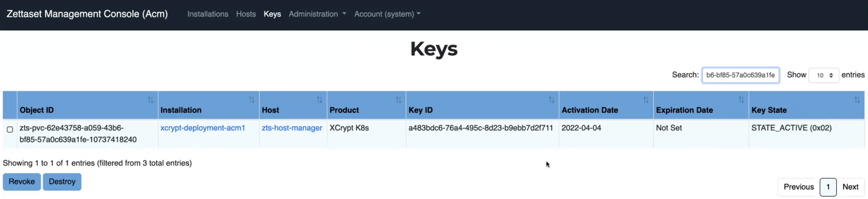Sort by Key ID column arrows
Viewport: 868px width, 199px height.
551,100
